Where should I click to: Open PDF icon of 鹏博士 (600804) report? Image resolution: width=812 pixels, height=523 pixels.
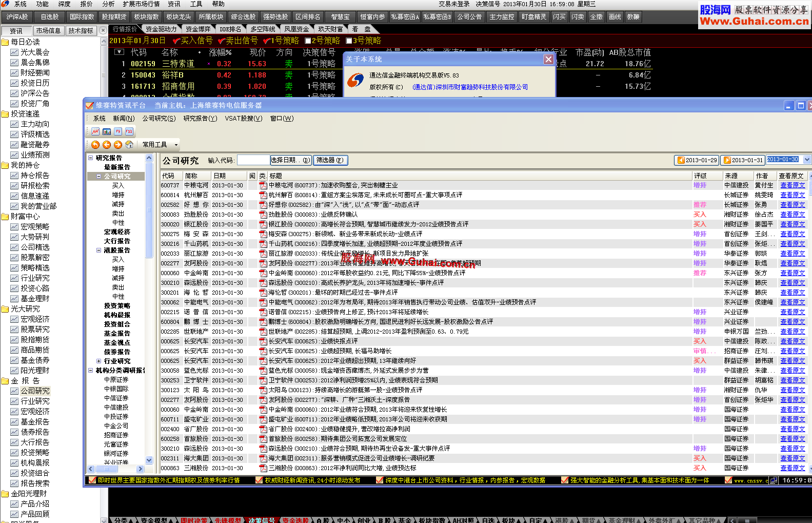[x=263, y=322]
